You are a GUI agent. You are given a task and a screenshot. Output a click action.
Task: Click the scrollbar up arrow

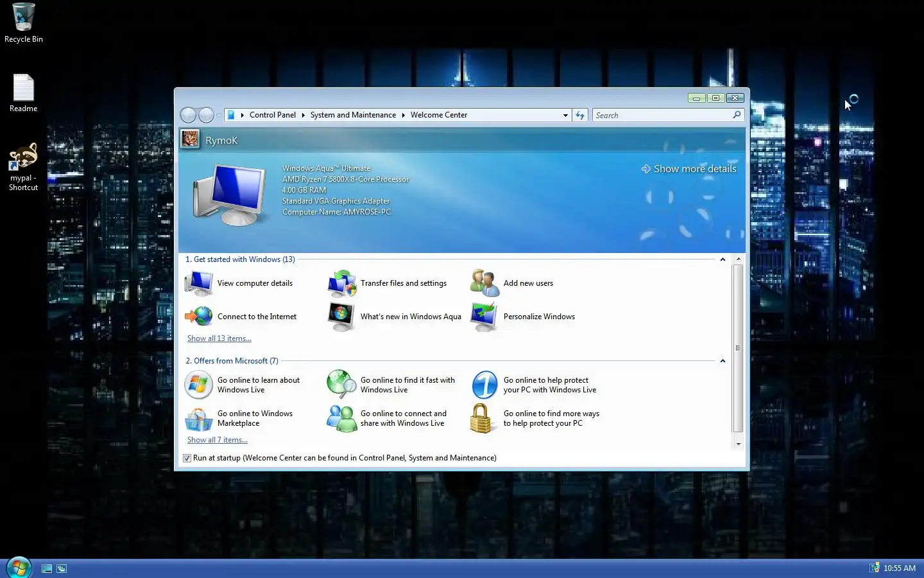point(739,259)
